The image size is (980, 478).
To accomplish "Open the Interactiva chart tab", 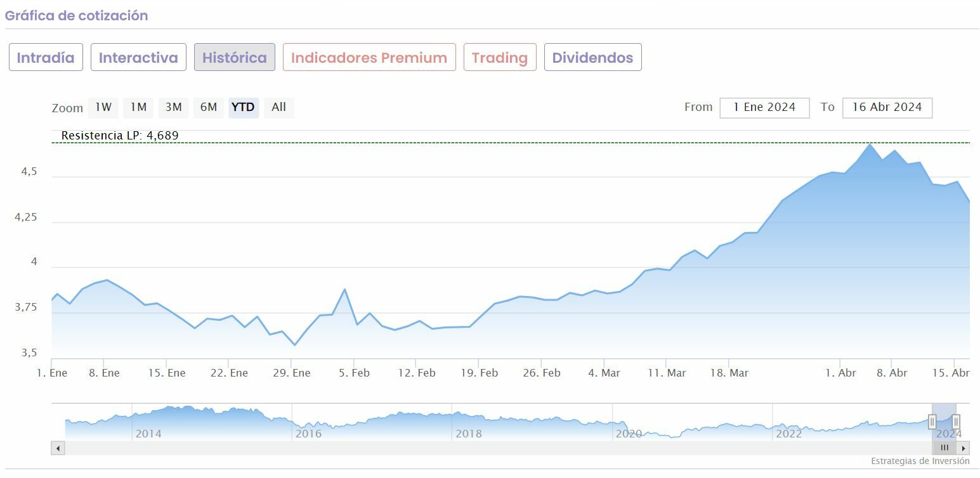I will (x=138, y=58).
